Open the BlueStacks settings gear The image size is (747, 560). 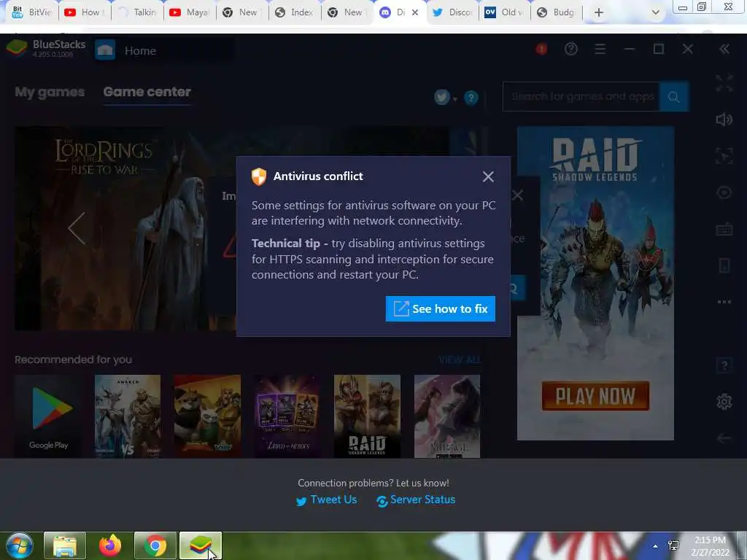coord(724,402)
